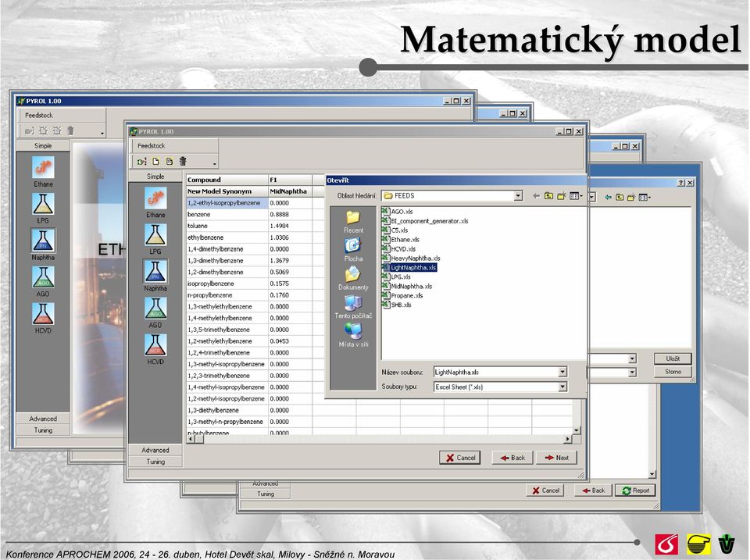Expand the Soubory typu Excel Sheet dropdown

[562, 387]
